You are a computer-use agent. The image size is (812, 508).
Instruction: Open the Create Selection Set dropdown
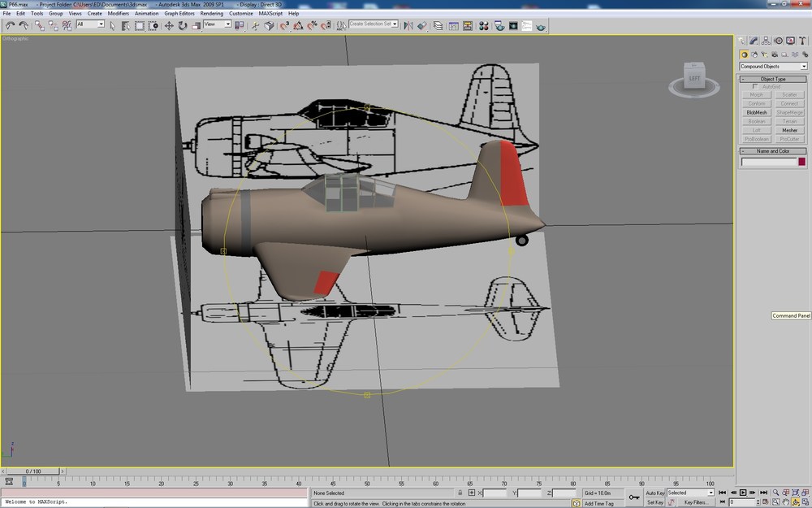click(x=374, y=24)
